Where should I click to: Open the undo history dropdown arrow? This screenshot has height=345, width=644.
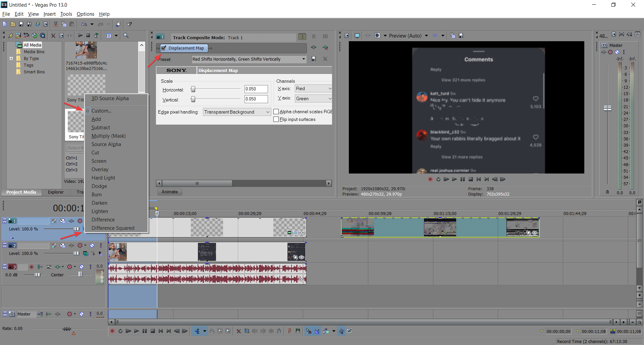point(92,24)
